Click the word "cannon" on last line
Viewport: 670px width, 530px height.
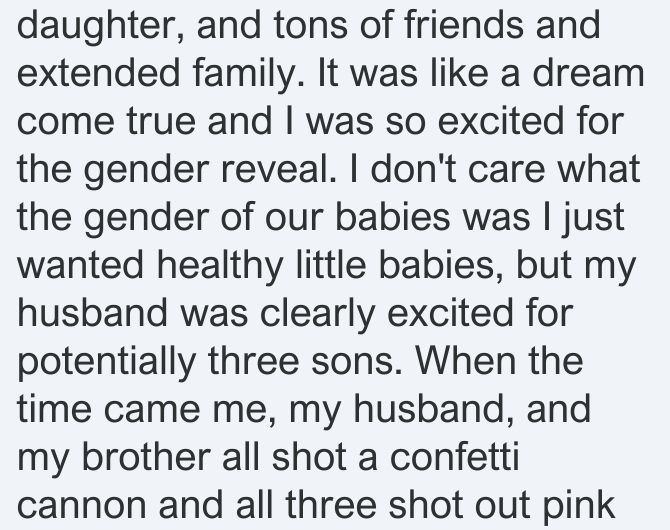[81, 505]
